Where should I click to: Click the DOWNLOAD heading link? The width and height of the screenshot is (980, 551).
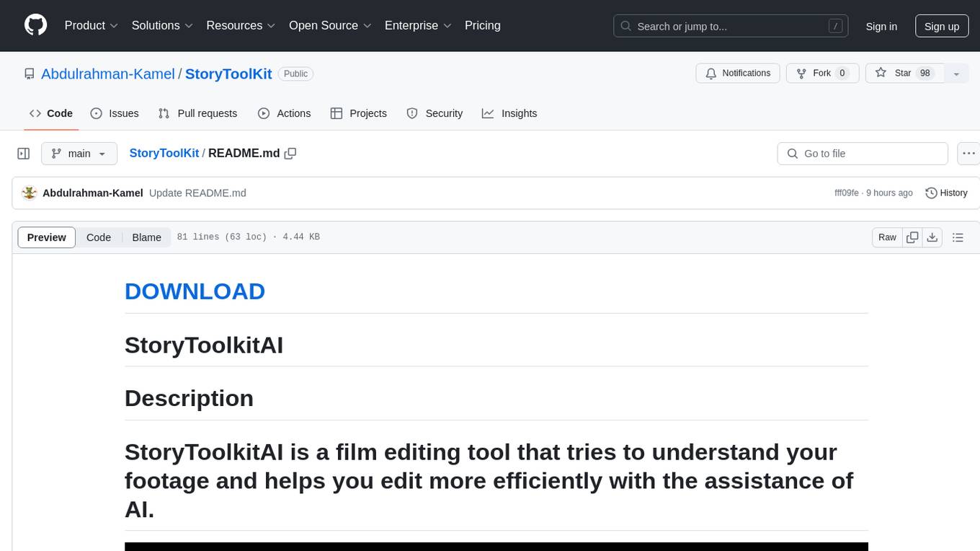tap(195, 291)
